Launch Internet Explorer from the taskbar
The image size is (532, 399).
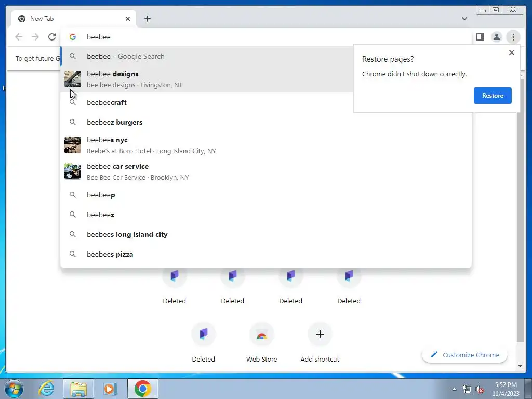point(46,389)
